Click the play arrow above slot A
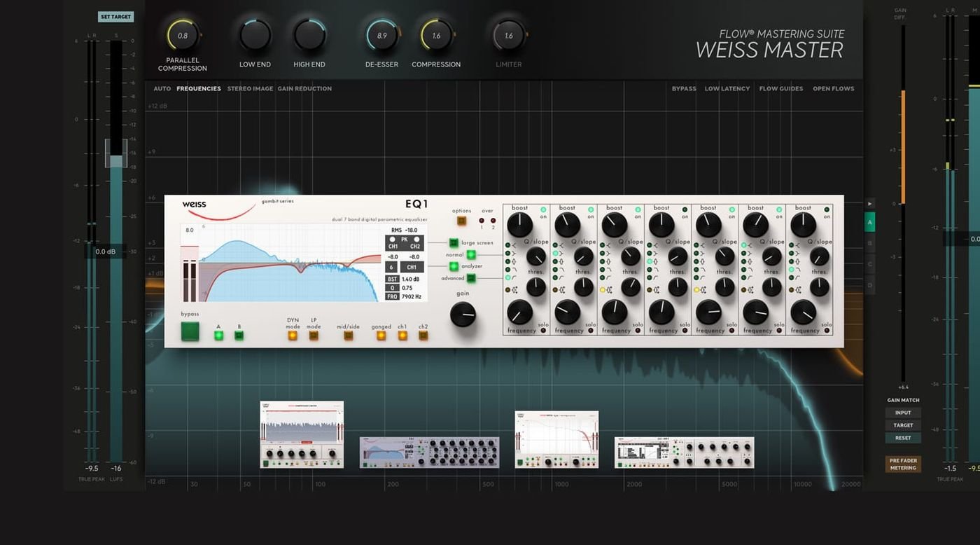Viewport: 980px width, 545px height. point(870,204)
